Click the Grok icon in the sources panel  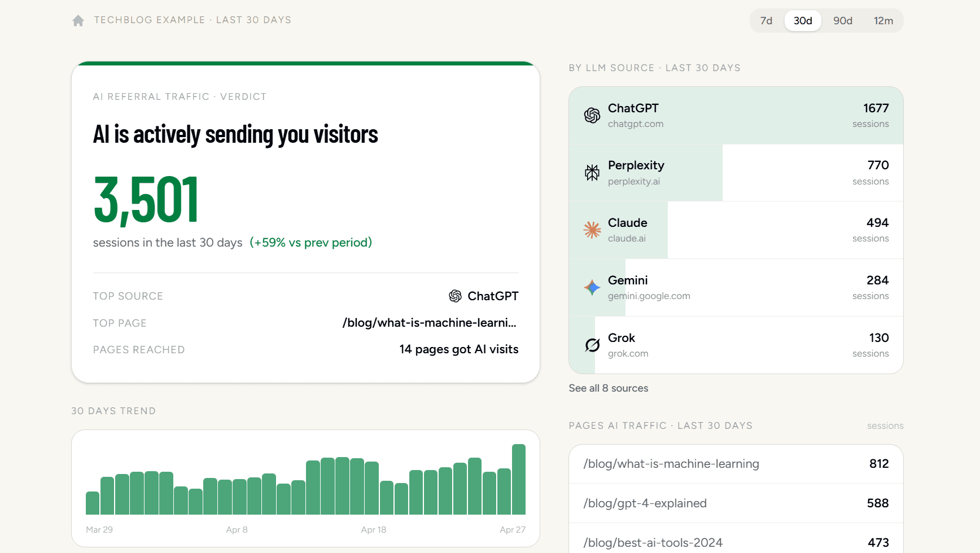coord(592,345)
